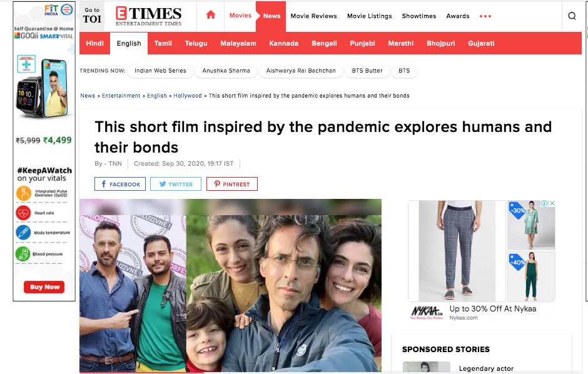Image resolution: width=588 pixels, height=374 pixels.
Task: Close the Nykaa ad with X icon
Action: (552, 203)
